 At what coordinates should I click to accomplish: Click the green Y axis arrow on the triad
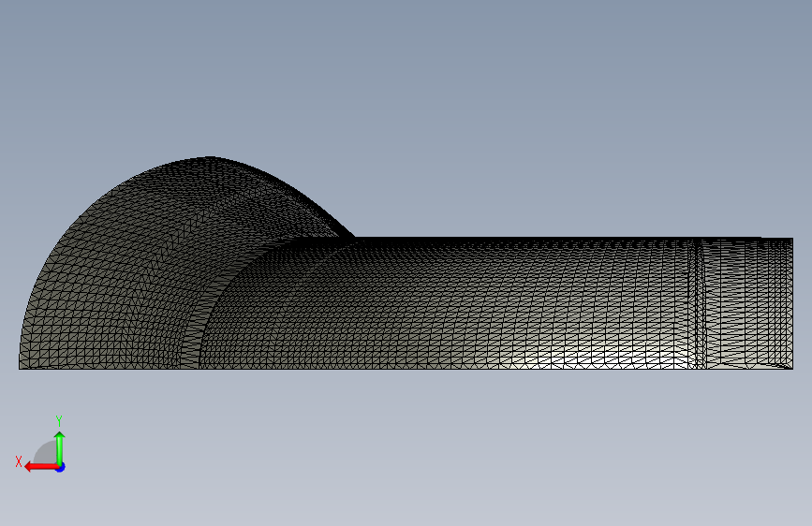(60, 448)
